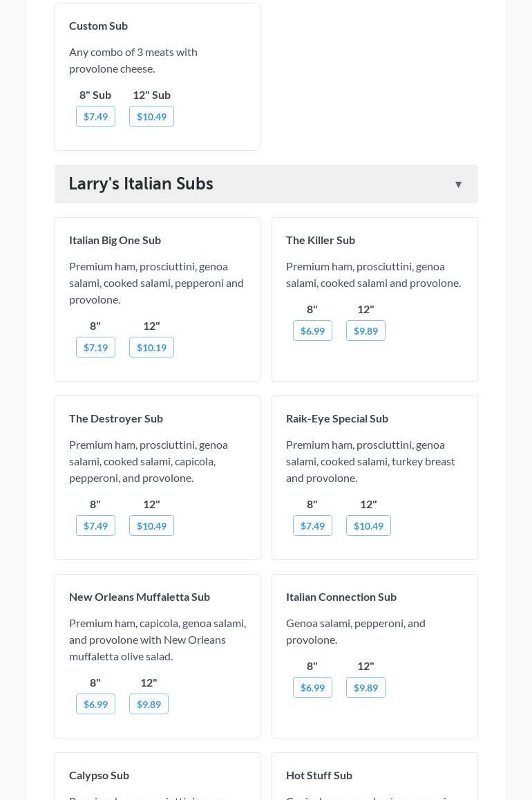Viewport: 532px width, 800px height.
Task: Open the Hot Stuff Sub item
Action: tap(319, 775)
